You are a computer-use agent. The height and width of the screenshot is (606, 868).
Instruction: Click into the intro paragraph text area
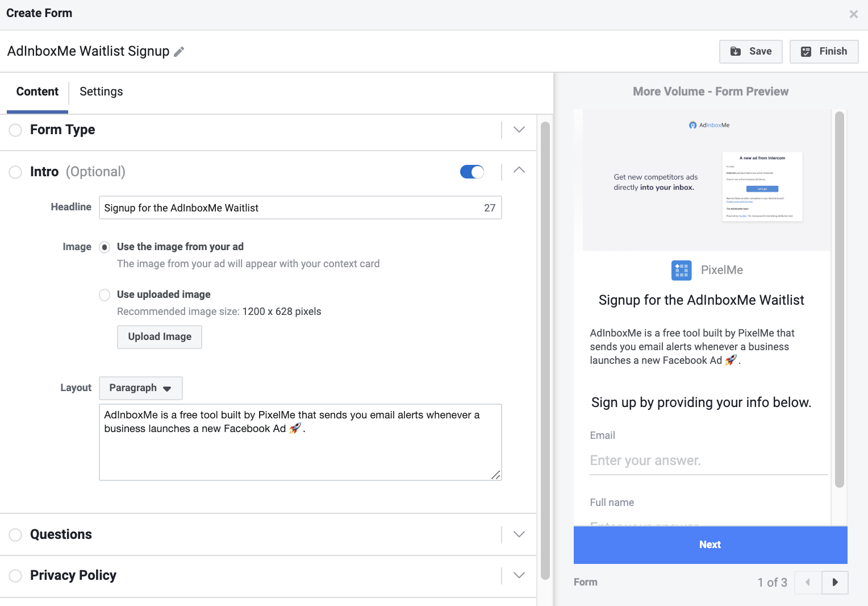point(300,442)
